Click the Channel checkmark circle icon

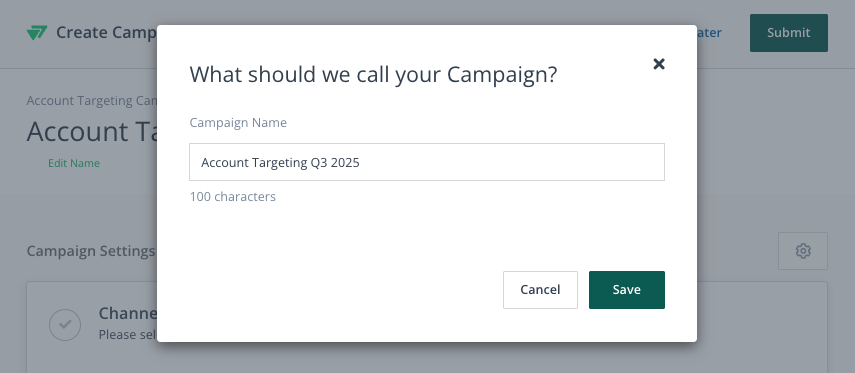pyautogui.click(x=65, y=324)
